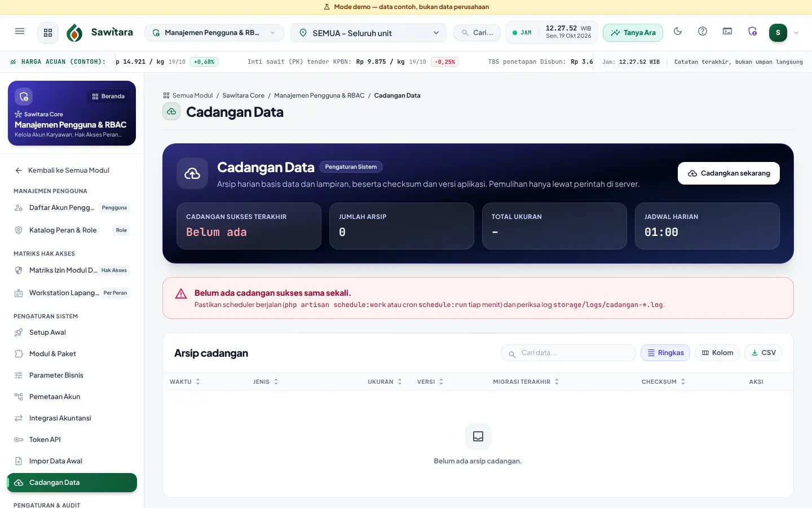Click the global Cari search box
Image resolution: width=812 pixels, height=508 pixels.
pos(477,33)
